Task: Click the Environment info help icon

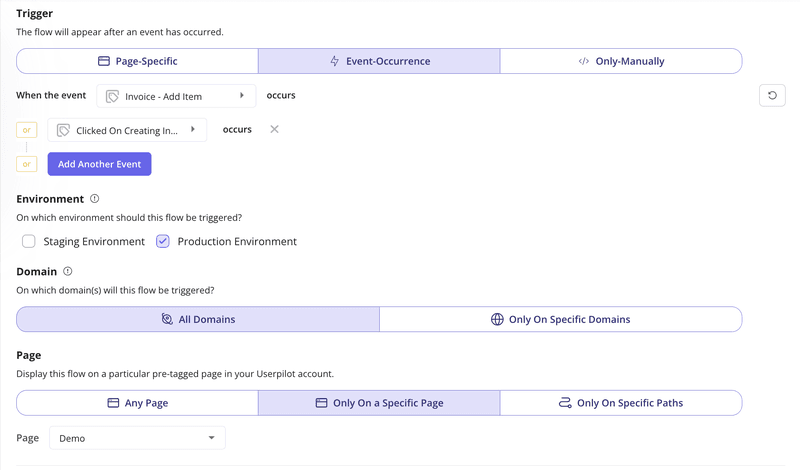Action: (95, 199)
